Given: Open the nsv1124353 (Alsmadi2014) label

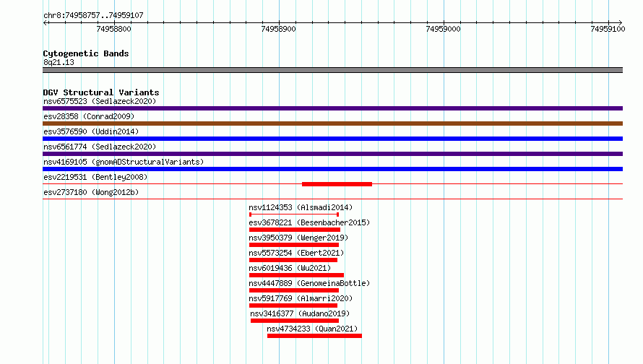Looking at the screenshot, I should 301,207.
